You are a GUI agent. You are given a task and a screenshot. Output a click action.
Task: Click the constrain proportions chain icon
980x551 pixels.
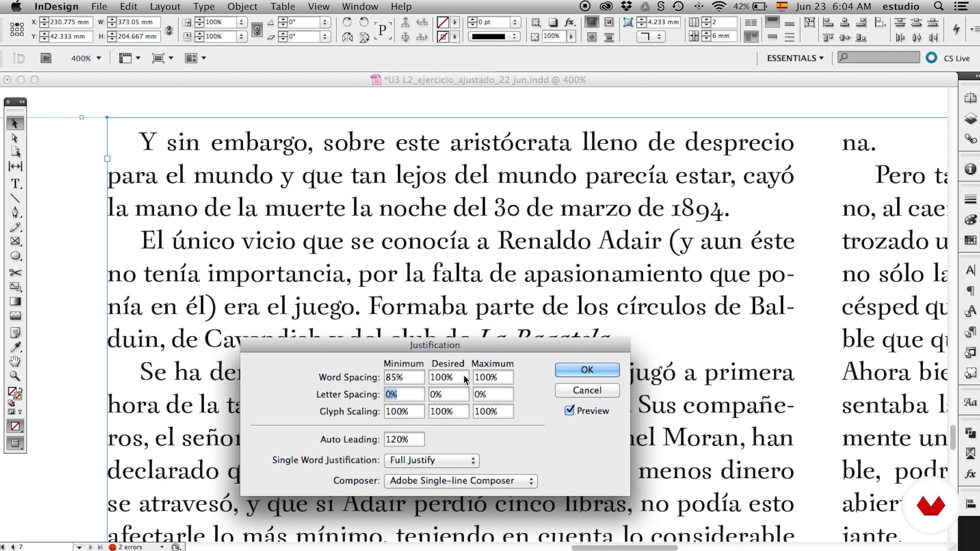click(257, 30)
